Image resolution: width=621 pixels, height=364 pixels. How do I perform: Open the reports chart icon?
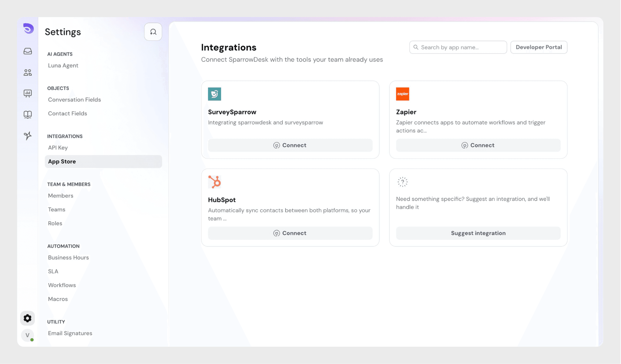pos(28,93)
